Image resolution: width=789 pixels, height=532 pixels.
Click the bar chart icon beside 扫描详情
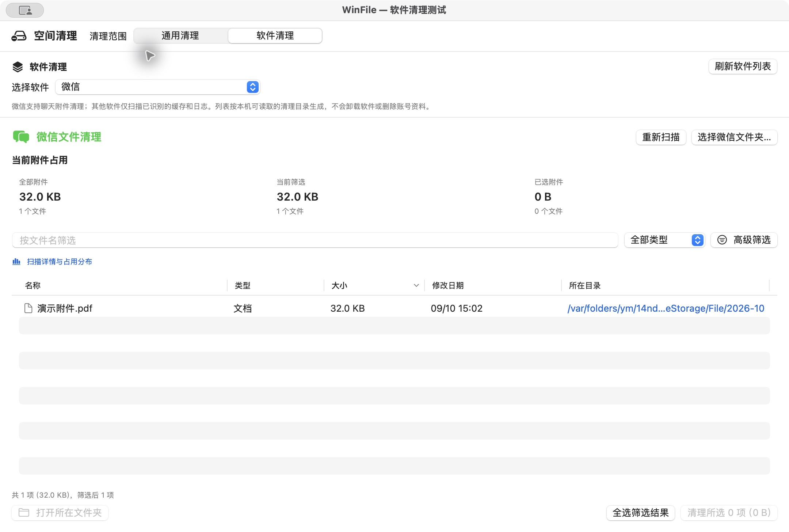click(16, 262)
